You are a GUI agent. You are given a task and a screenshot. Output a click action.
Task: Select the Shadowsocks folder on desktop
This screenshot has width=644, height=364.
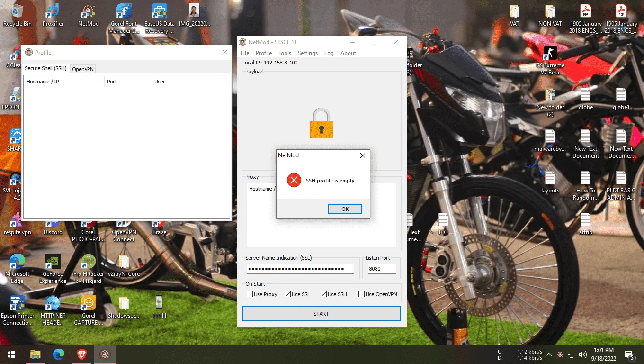pyautogui.click(x=124, y=307)
